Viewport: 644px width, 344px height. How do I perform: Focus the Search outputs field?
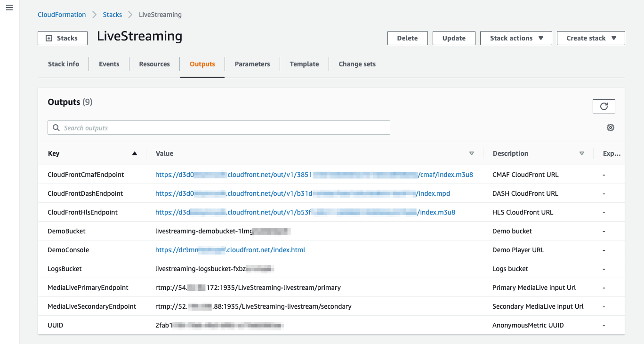219,128
